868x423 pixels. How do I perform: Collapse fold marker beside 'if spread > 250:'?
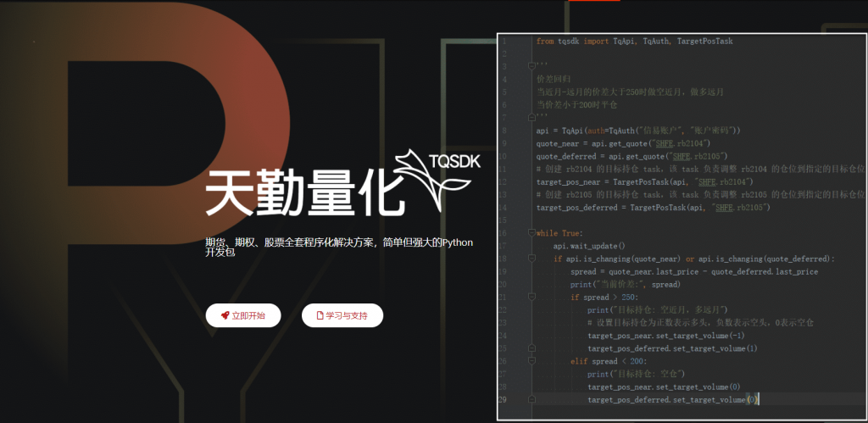532,298
